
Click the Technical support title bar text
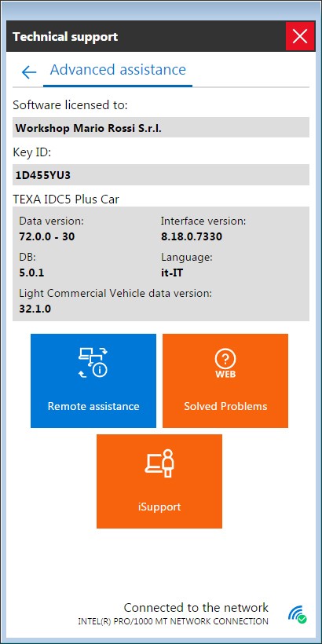tap(65, 37)
